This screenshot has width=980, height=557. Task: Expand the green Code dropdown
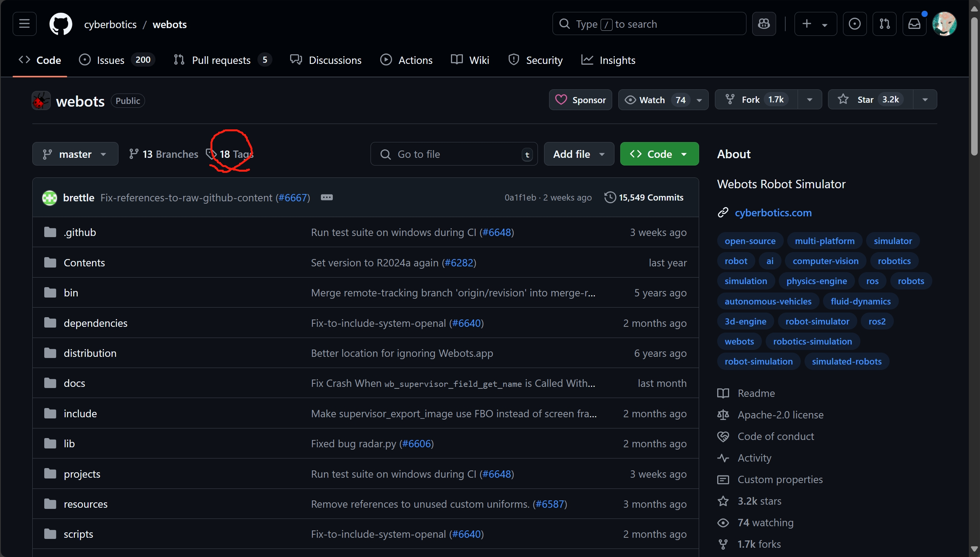659,154
